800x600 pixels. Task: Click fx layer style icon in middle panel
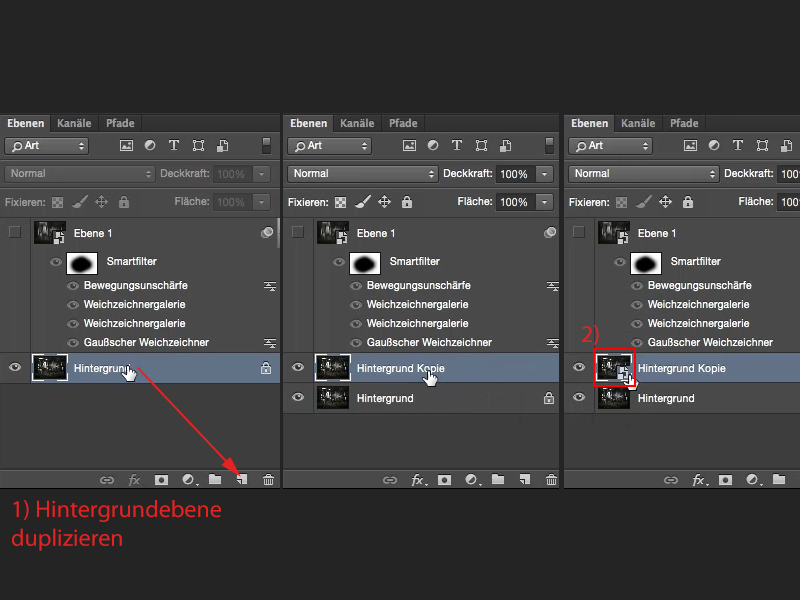tap(418, 480)
